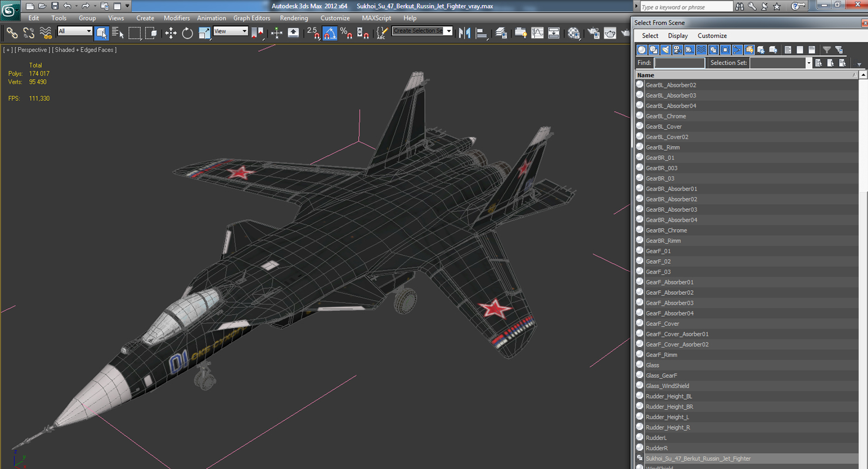
Task: Toggle Display Lights filter
Action: (x=666, y=50)
